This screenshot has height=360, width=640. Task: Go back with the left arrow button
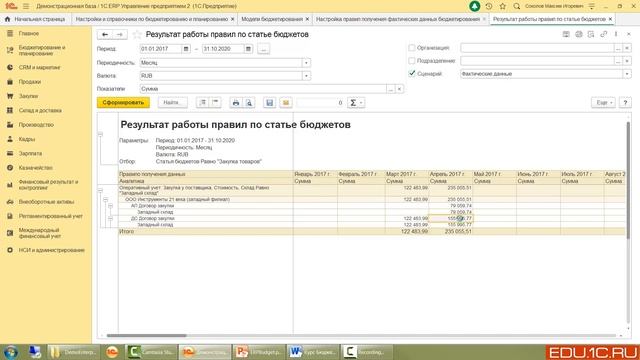point(105,35)
